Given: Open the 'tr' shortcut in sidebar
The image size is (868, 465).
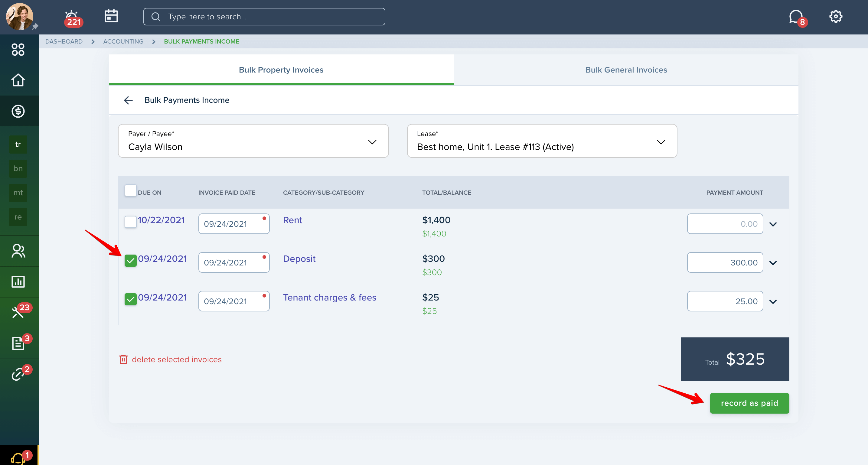Looking at the screenshot, I should [18, 145].
